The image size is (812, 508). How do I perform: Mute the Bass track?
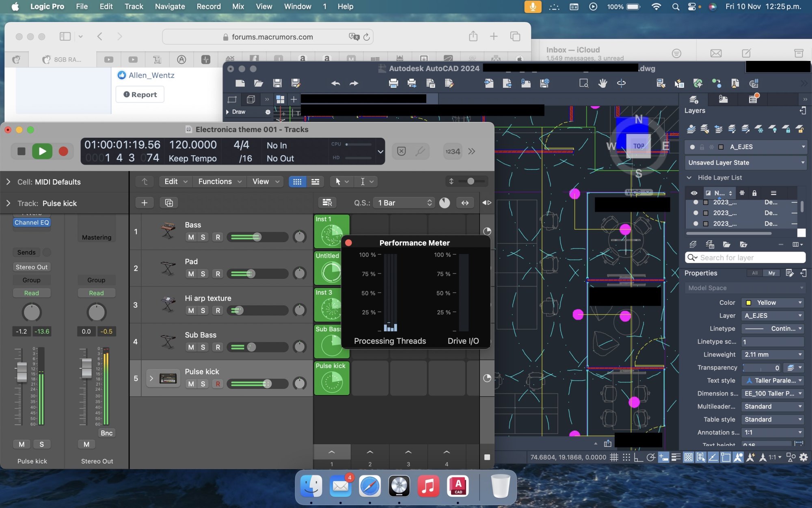(191, 237)
